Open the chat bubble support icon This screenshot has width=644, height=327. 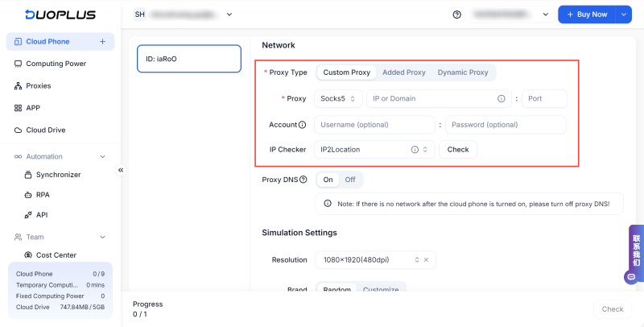point(631,277)
